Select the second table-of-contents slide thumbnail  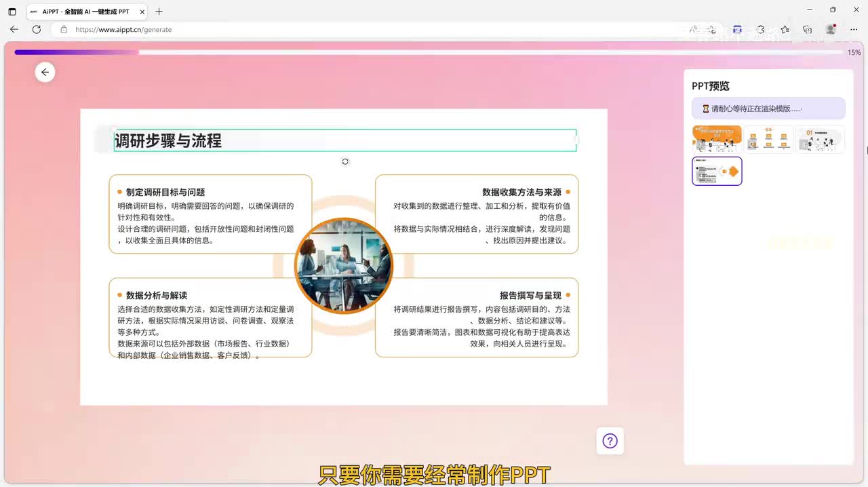[768, 139]
